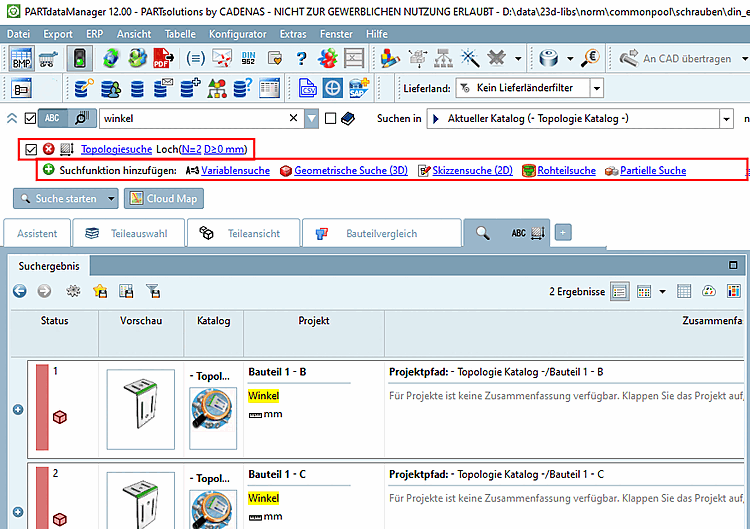The height and width of the screenshot is (529, 750).
Task: Click the database with plus icon
Action: pos(190,88)
